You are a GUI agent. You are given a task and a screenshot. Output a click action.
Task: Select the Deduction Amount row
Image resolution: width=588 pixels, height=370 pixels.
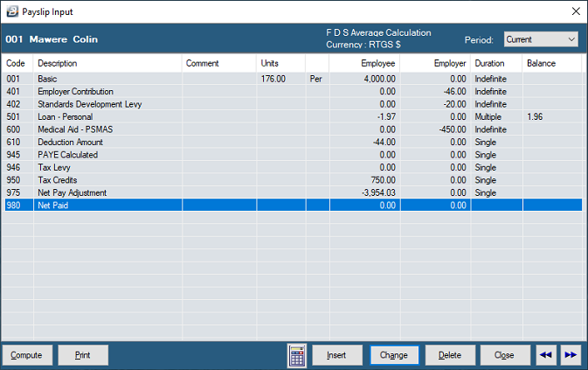(294, 143)
